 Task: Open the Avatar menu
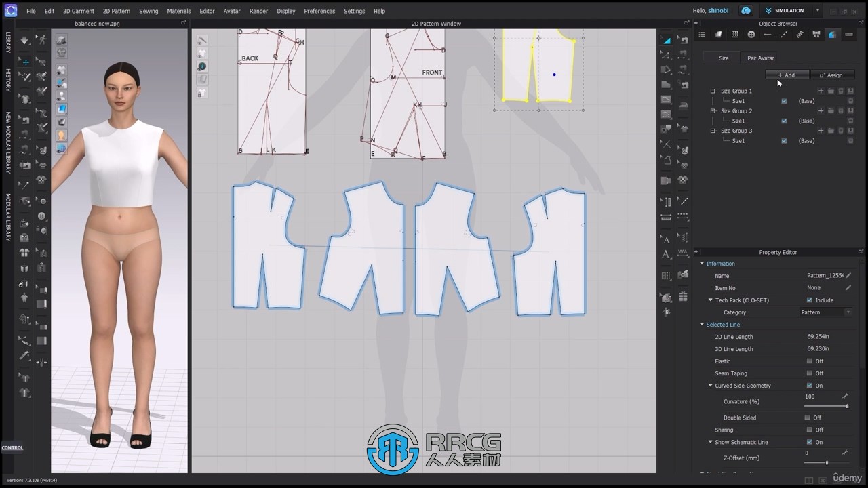[x=232, y=11]
